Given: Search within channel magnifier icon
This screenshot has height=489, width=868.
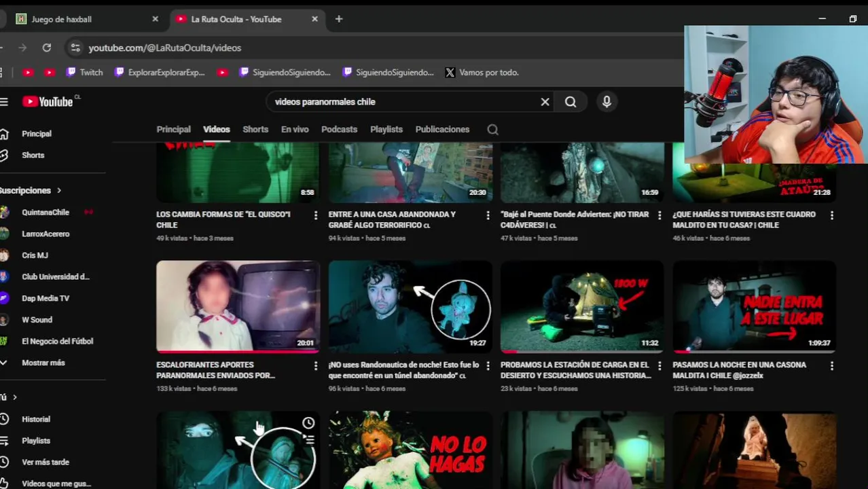Looking at the screenshot, I should [x=493, y=129].
